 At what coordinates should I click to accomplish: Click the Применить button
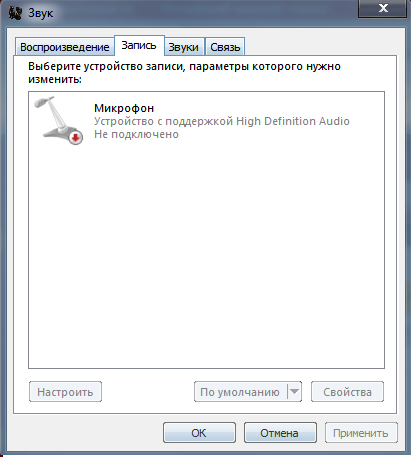(x=361, y=433)
